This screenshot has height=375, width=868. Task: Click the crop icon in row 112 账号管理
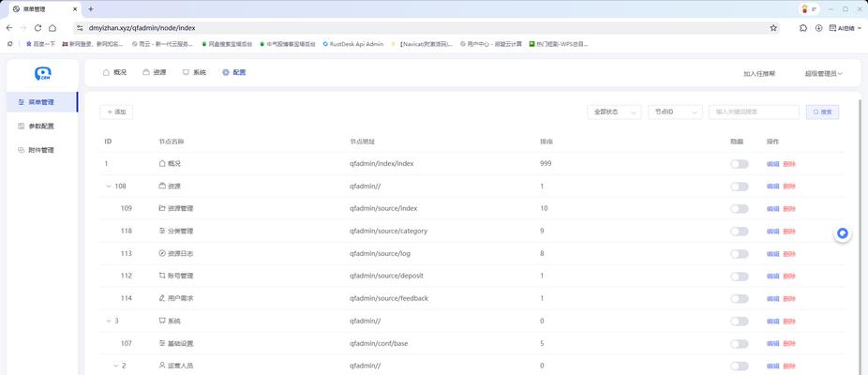pos(162,276)
